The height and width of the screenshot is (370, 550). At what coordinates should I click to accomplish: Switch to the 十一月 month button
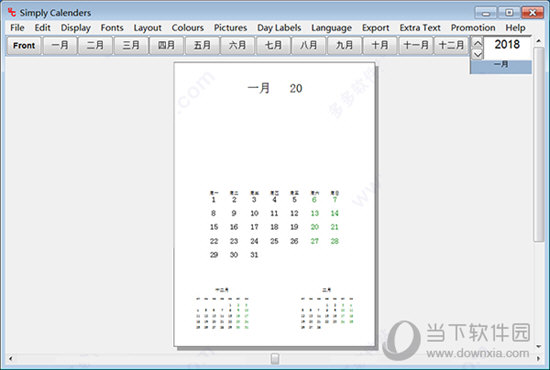pyautogui.click(x=416, y=46)
